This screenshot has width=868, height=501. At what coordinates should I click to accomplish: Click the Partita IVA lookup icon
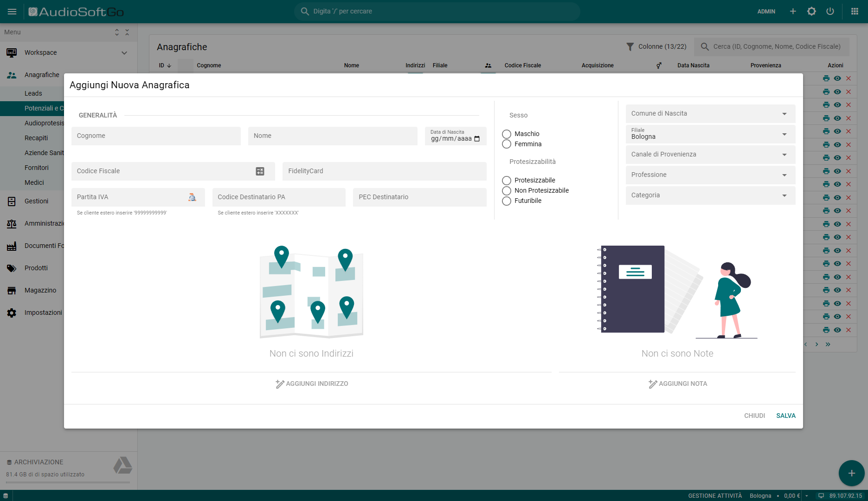click(x=192, y=197)
